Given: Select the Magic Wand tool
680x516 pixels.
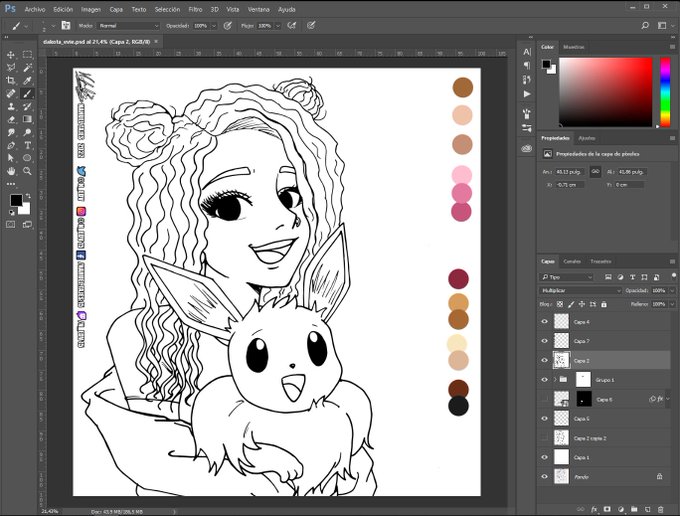Looking at the screenshot, I should click(27, 67).
